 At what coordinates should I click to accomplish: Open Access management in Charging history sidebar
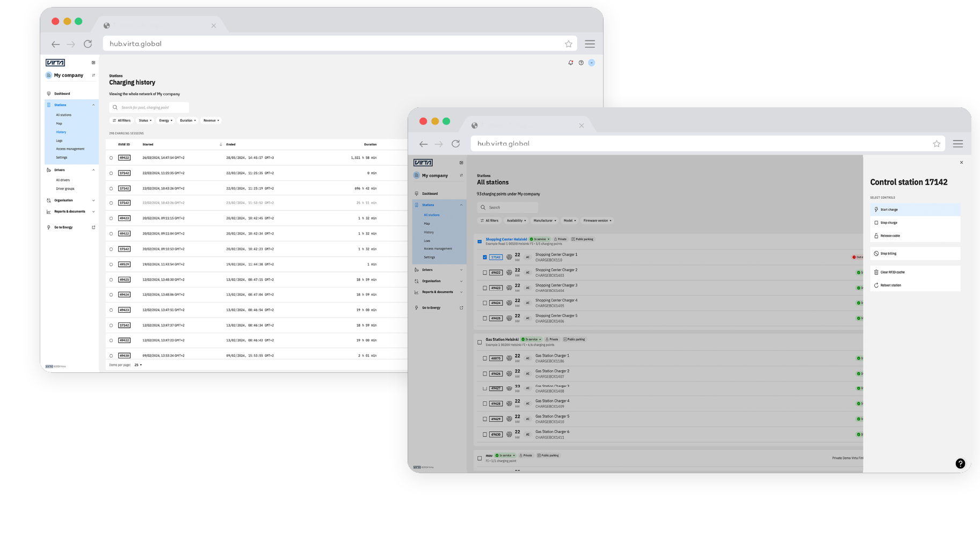point(70,149)
